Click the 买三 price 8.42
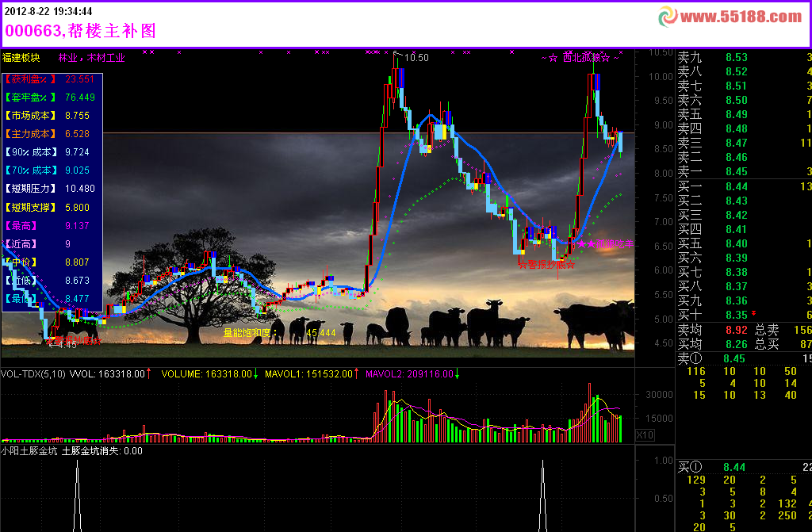Viewport: 812px width, 532px height. [x=737, y=215]
